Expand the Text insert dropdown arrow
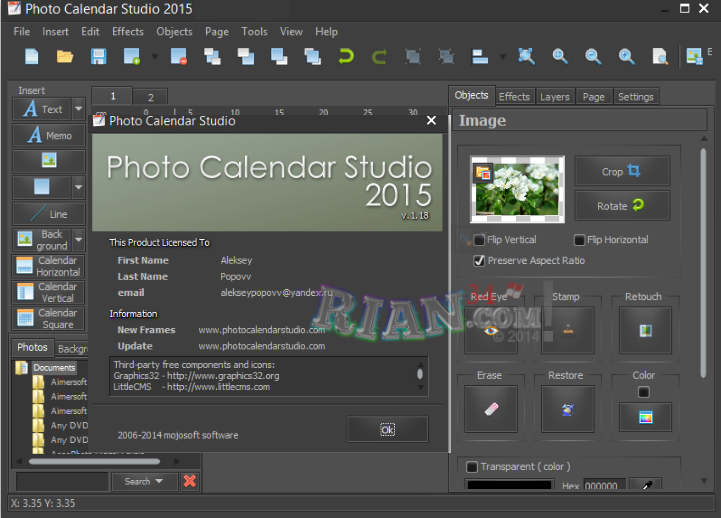The image size is (721, 518). pos(79,109)
